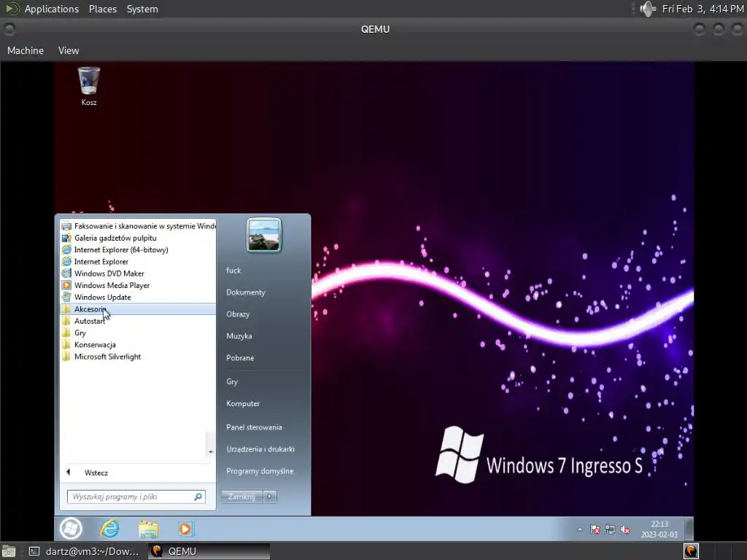Click the user account picture in Start menu
Viewport: 747px width, 560px height.
[x=264, y=236]
